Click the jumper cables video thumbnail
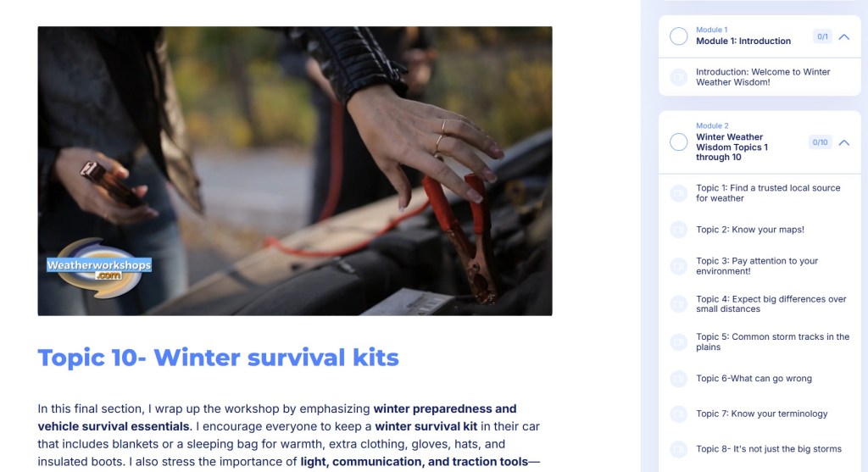Viewport: 868px width, 472px height. [294, 171]
